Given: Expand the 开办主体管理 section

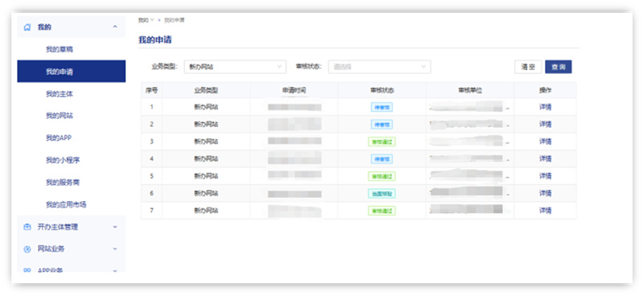Looking at the screenshot, I should click(115, 227).
